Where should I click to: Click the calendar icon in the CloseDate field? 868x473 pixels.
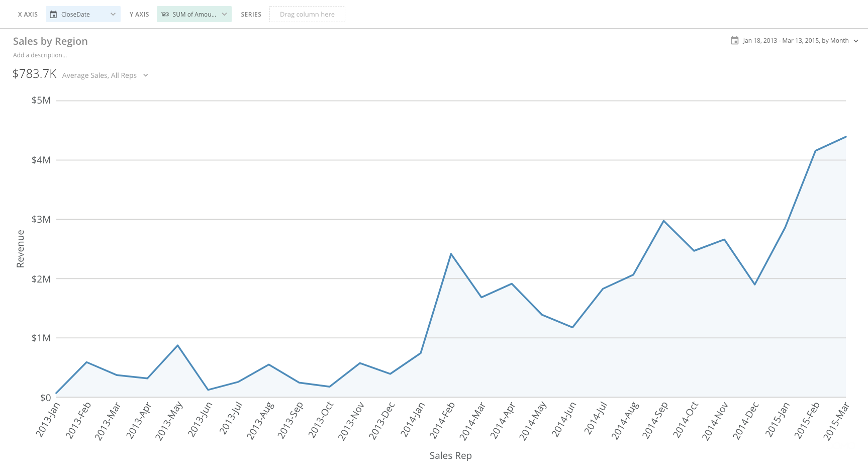click(54, 14)
